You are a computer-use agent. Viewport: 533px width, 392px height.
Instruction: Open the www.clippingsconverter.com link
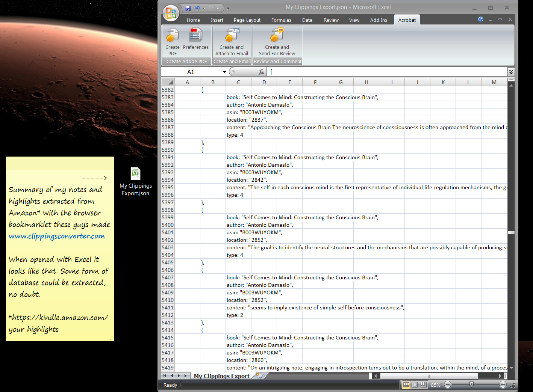(57, 236)
